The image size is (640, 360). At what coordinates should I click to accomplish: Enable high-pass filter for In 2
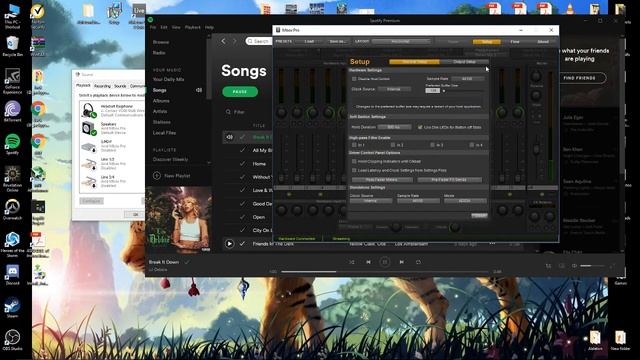click(393, 145)
